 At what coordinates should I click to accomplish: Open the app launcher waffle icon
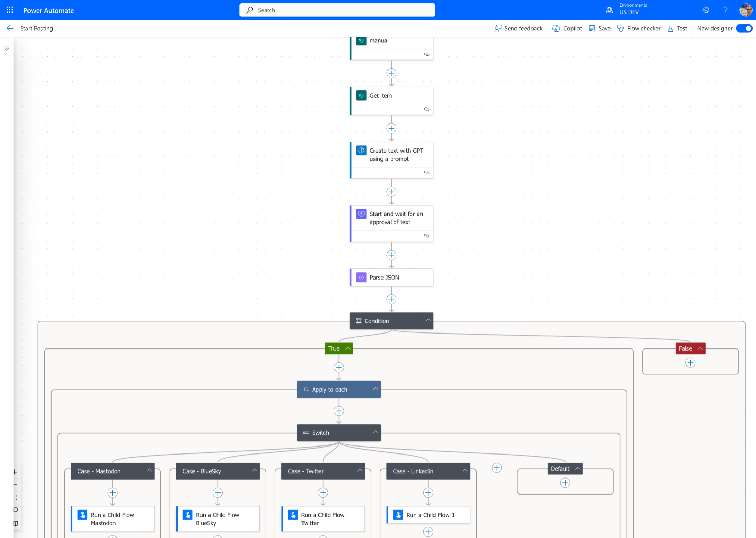click(10, 10)
